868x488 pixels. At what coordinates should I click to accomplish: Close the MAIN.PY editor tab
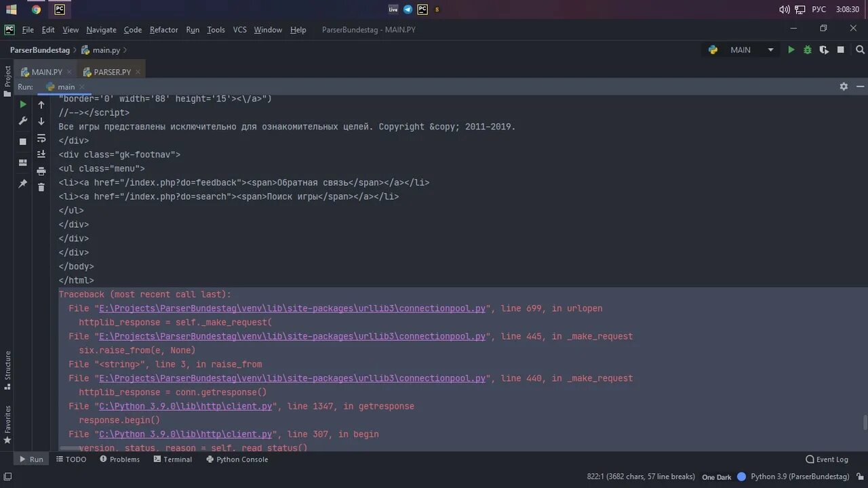[69, 72]
